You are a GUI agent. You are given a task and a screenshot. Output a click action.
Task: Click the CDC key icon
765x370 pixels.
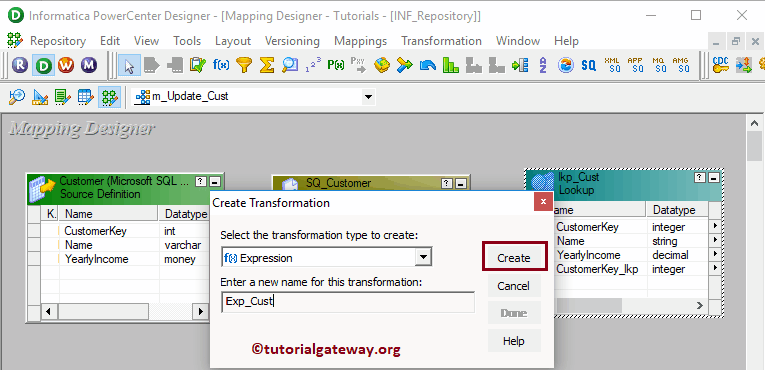(721, 65)
